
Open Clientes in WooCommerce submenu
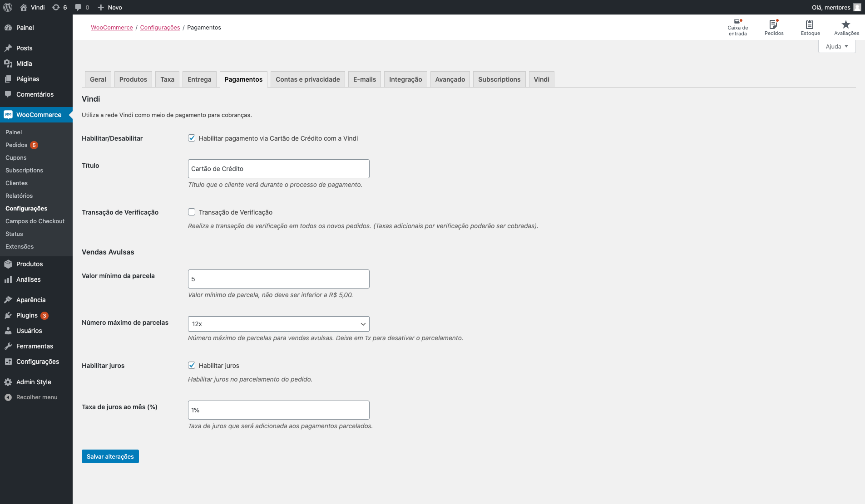pos(16,183)
